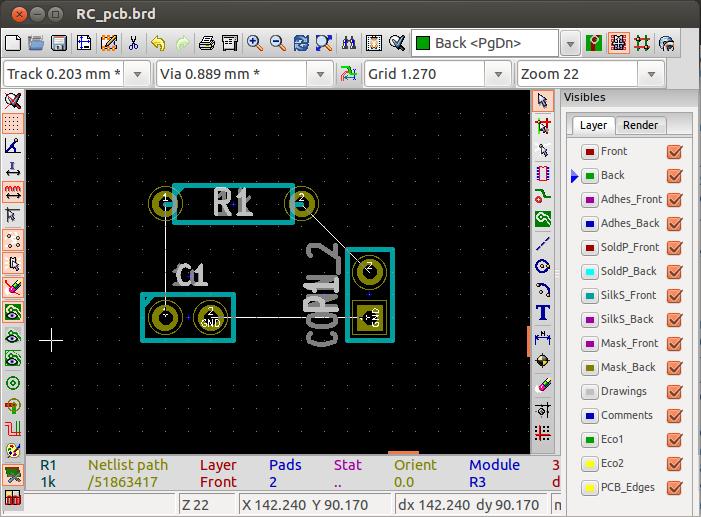Image resolution: width=701 pixels, height=517 pixels.
Task: Open the Track width dropdown
Action: tap(143, 74)
